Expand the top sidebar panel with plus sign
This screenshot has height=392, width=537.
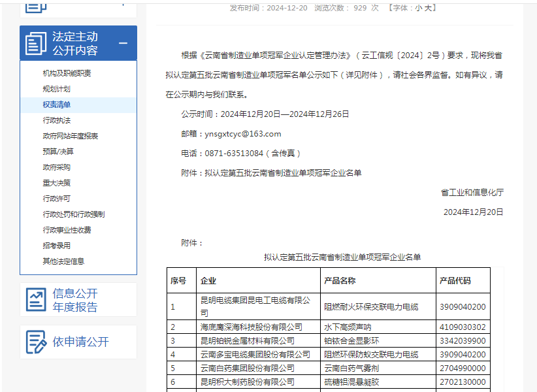pyautogui.click(x=123, y=3)
